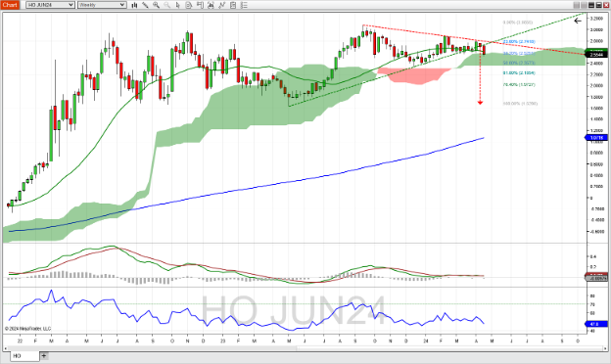Toggle the data box icon

point(189,5)
